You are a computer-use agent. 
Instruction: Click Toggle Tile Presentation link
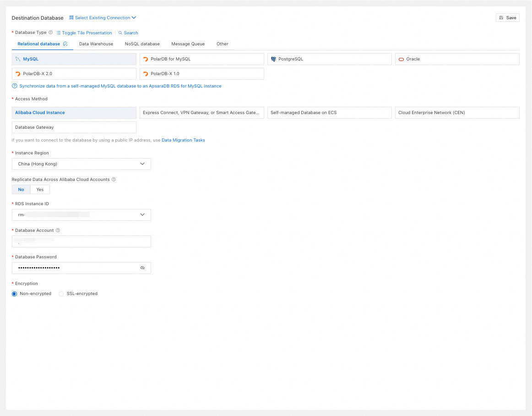point(84,33)
